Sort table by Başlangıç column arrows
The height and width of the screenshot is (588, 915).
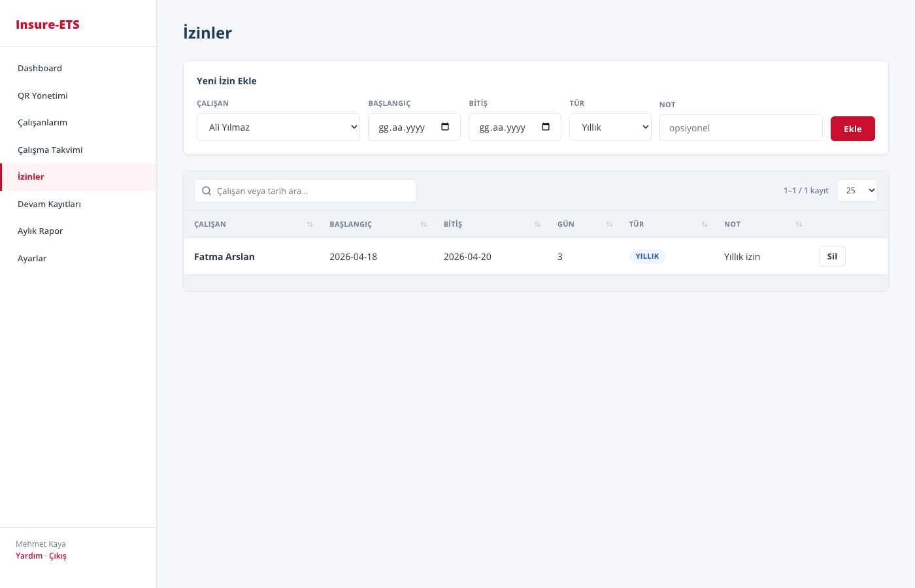tap(424, 225)
